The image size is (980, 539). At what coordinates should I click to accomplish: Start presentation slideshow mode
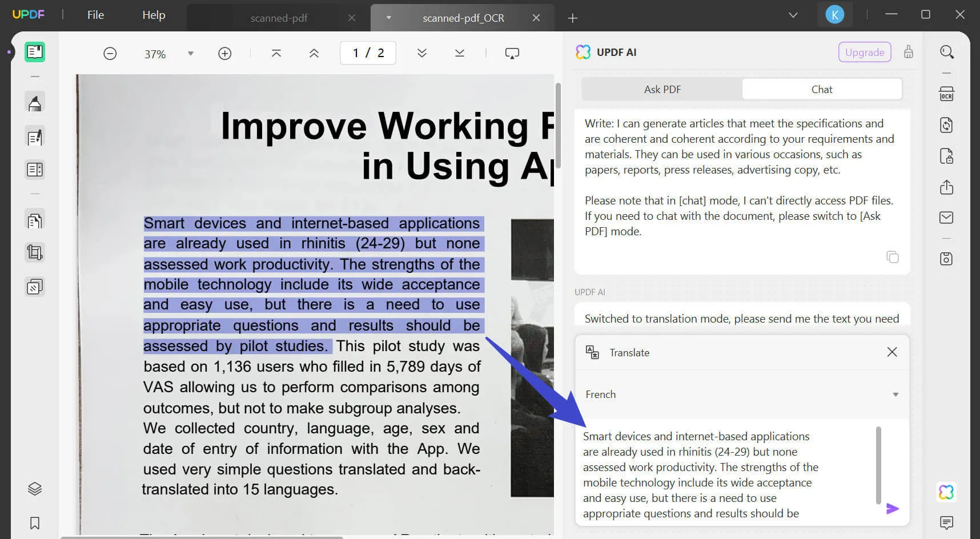pyautogui.click(x=512, y=53)
